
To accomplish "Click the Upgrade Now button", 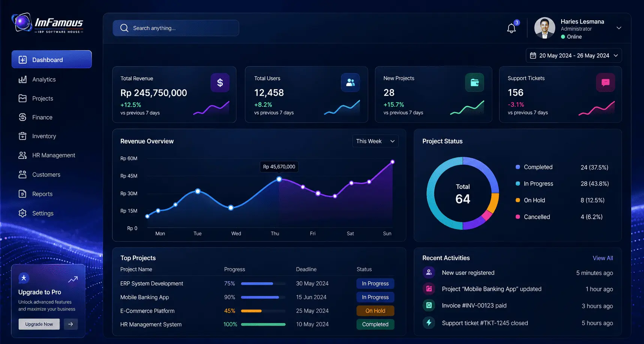I will click(39, 324).
